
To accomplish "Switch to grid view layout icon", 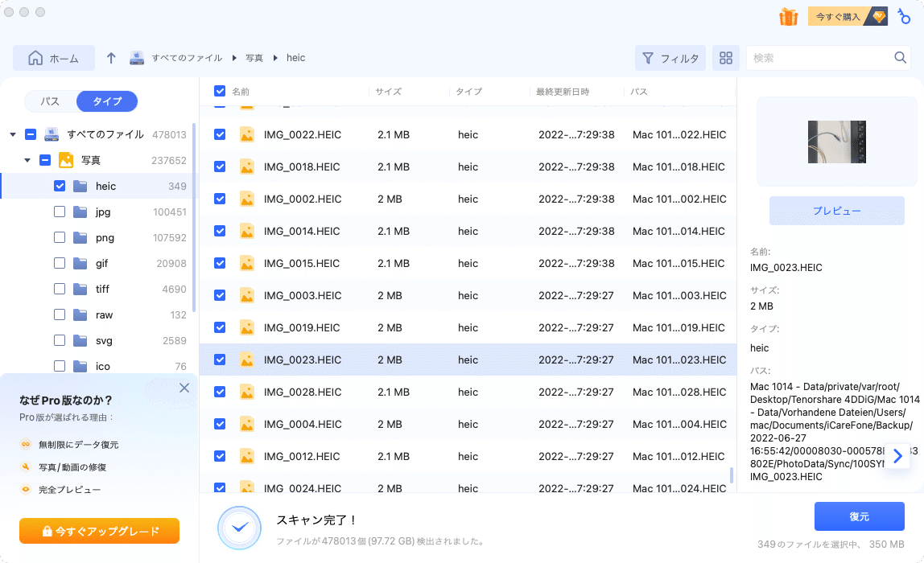I will tap(726, 58).
